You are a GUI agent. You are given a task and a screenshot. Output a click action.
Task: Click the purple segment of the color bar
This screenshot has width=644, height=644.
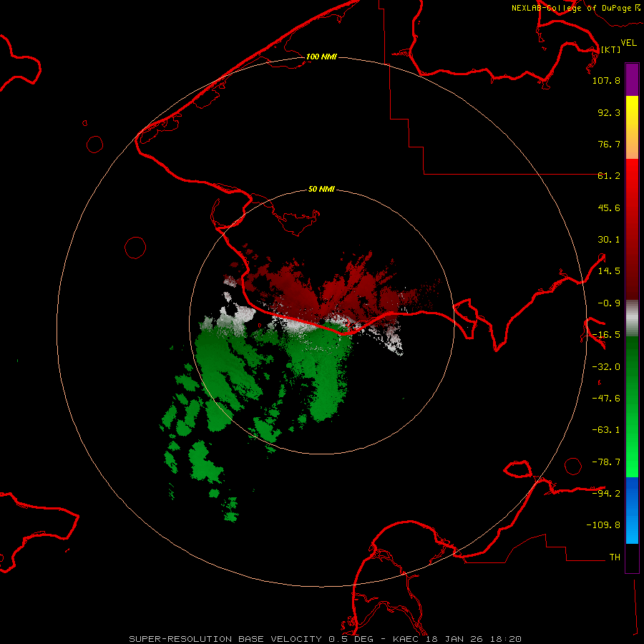[x=632, y=79]
